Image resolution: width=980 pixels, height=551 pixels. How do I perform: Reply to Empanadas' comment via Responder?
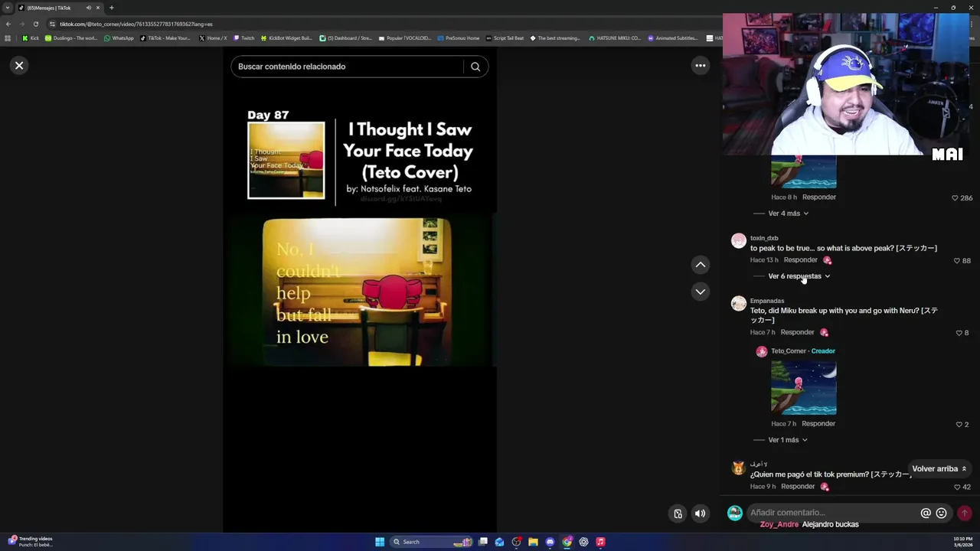(x=797, y=332)
